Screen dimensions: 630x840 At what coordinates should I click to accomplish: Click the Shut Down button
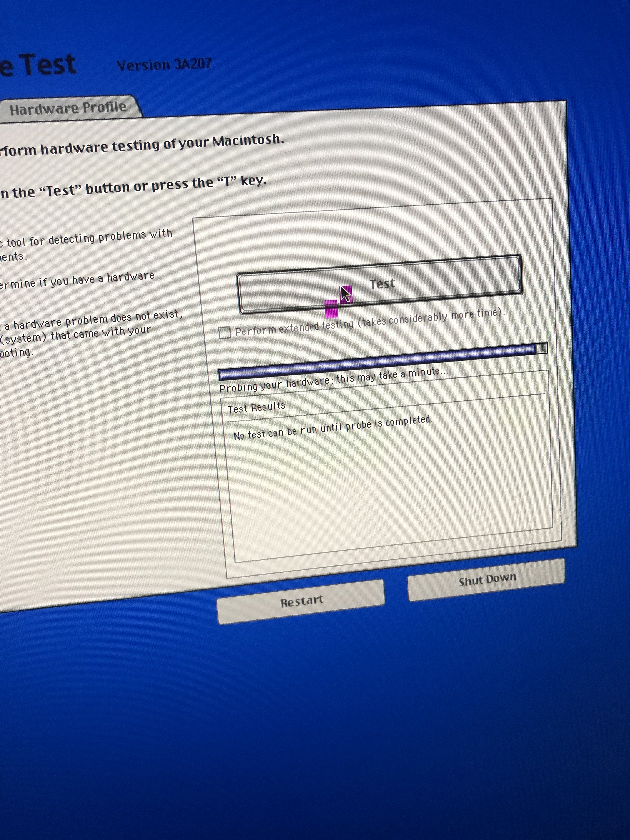point(486,580)
